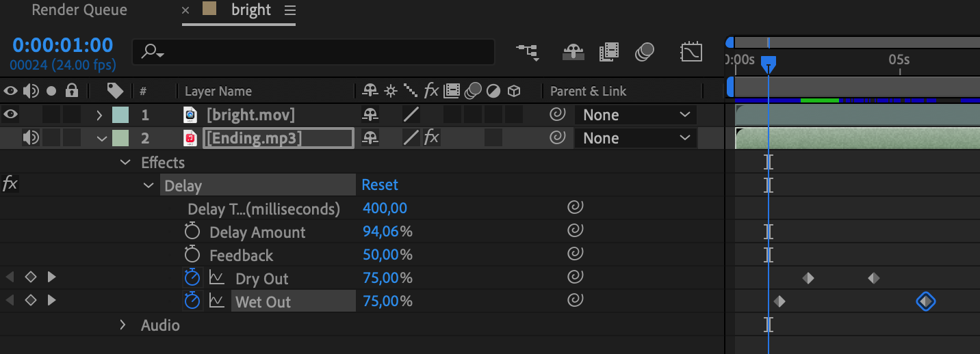
Task: Click Delay Amount expression pick whip
Action: tap(576, 231)
